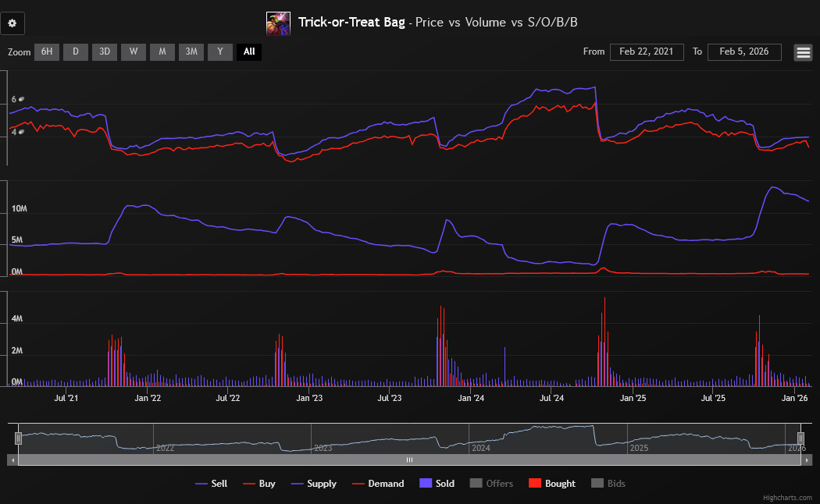820x504 pixels.
Task: Set zoom to 3M
Action: [191, 51]
